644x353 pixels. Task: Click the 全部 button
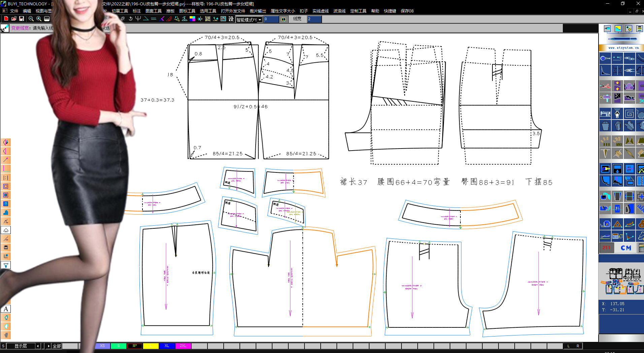click(x=57, y=346)
